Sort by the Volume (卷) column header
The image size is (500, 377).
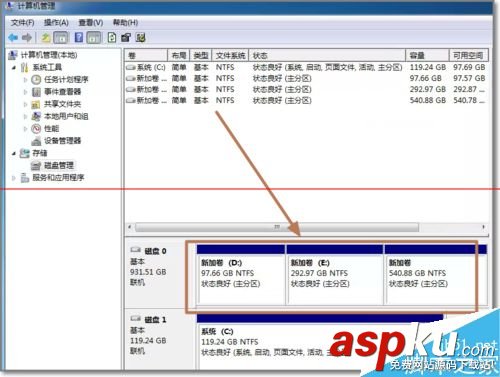point(146,55)
